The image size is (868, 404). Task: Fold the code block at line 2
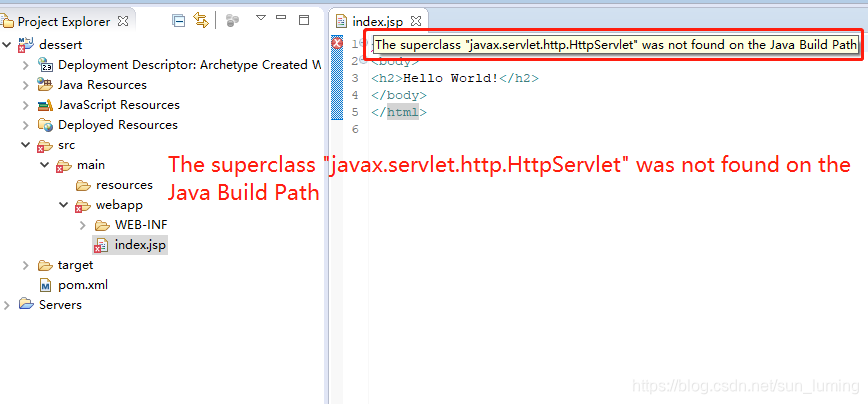point(363,60)
